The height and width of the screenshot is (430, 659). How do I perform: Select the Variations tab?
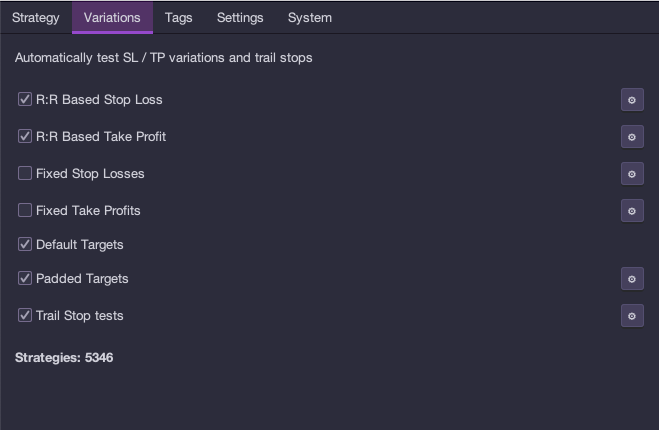(112, 18)
